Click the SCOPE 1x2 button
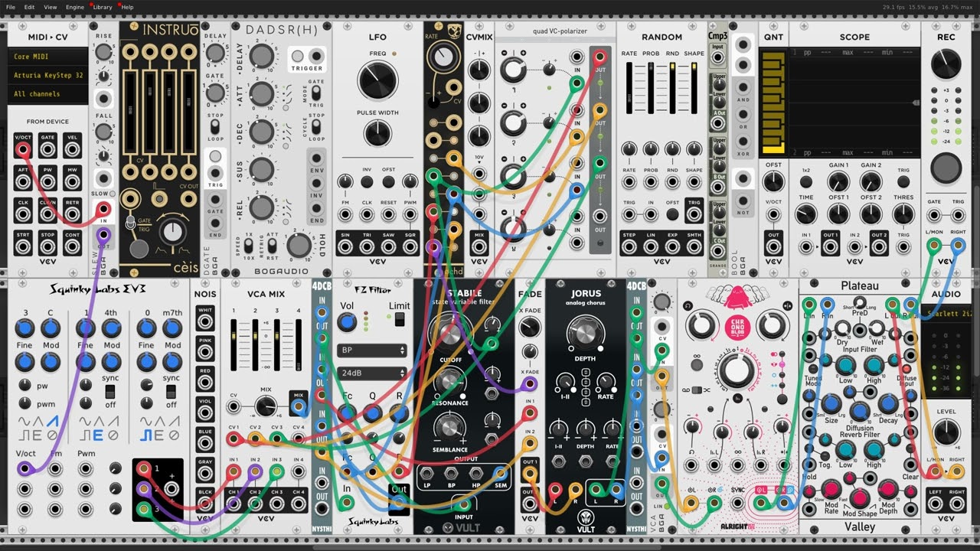The image size is (980, 551). 806,182
